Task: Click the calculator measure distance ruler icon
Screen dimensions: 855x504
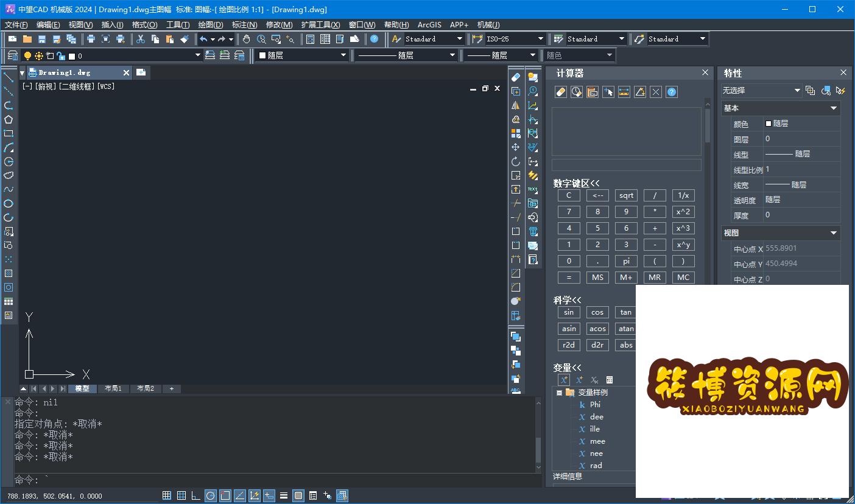Action: (x=624, y=92)
